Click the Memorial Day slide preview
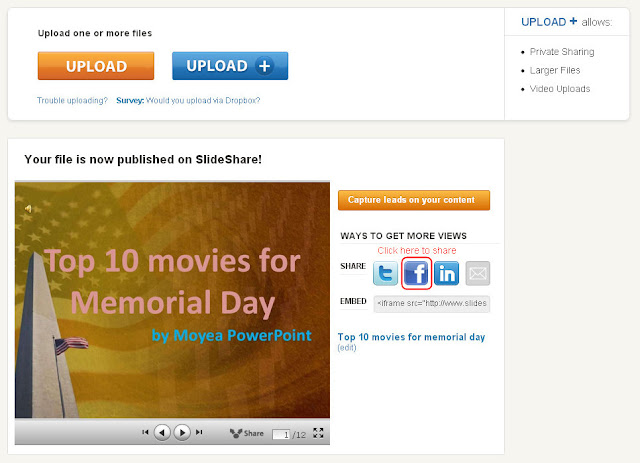640x463 pixels. click(172, 300)
